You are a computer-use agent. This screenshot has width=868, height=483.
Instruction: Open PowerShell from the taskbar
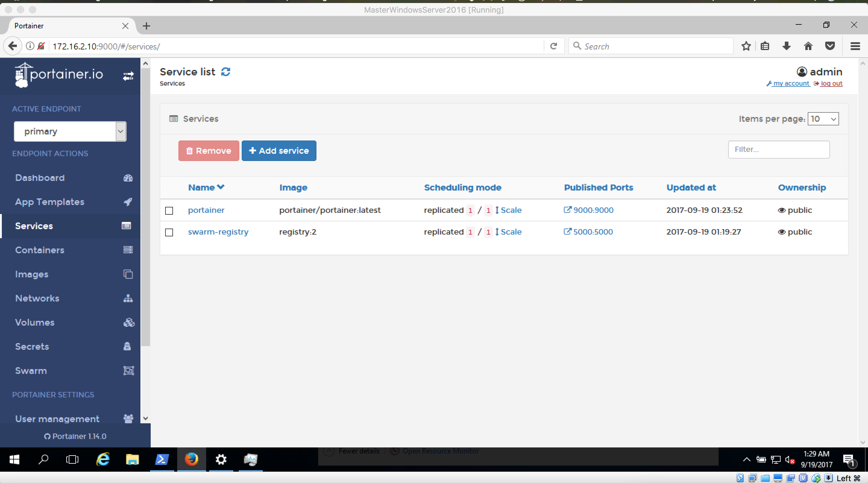pyautogui.click(x=162, y=459)
